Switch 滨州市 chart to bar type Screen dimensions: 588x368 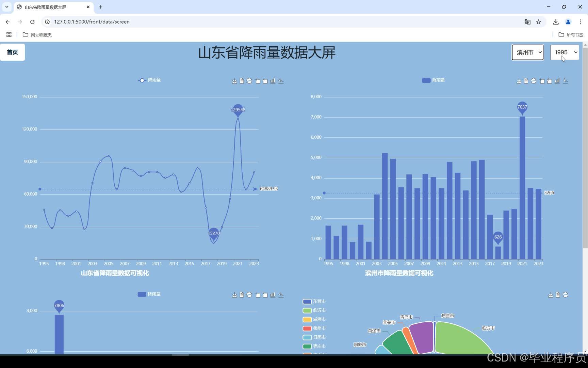(x=557, y=81)
